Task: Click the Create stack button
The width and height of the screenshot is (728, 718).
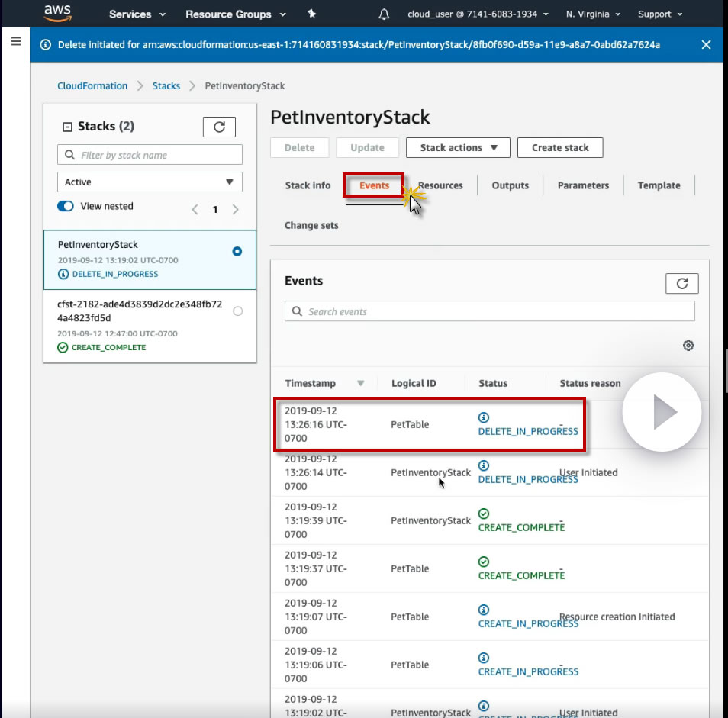Action: [560, 147]
